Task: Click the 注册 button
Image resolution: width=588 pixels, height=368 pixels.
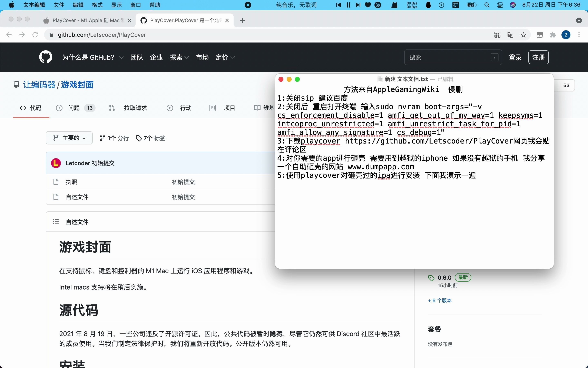Action: pyautogui.click(x=538, y=57)
